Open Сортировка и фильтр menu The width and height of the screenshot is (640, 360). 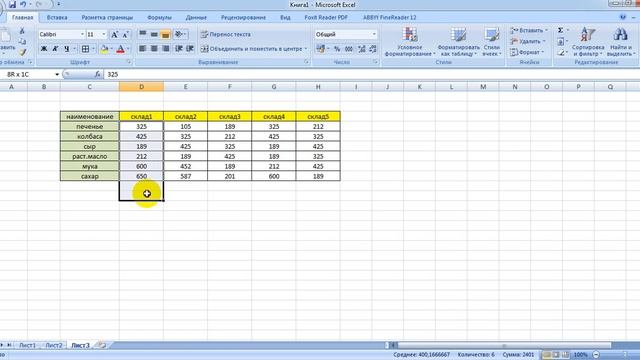588,42
